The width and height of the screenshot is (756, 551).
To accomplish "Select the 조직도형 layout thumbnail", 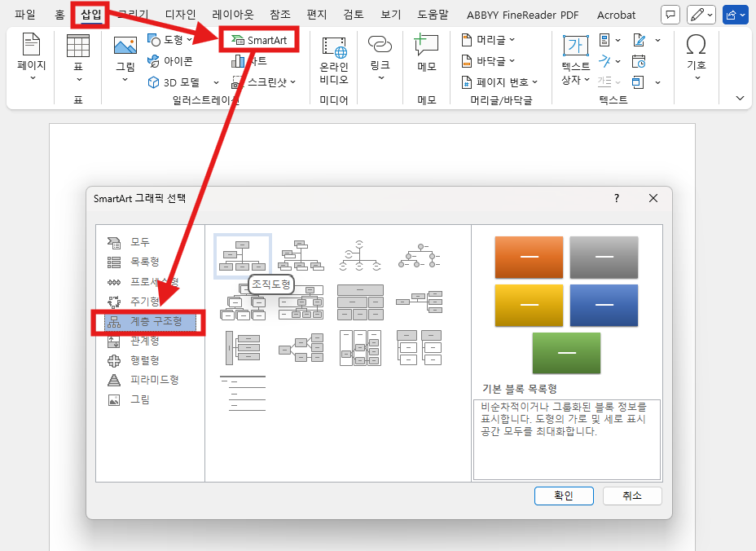I will (243, 255).
